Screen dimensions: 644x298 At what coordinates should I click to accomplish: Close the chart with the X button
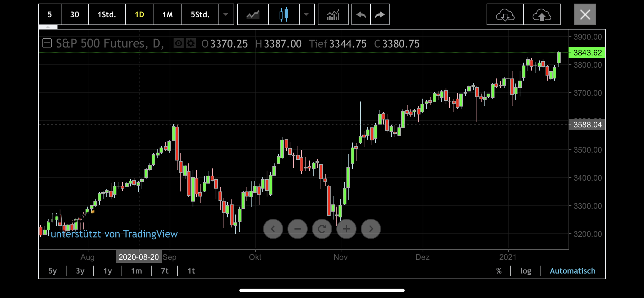coord(585,14)
